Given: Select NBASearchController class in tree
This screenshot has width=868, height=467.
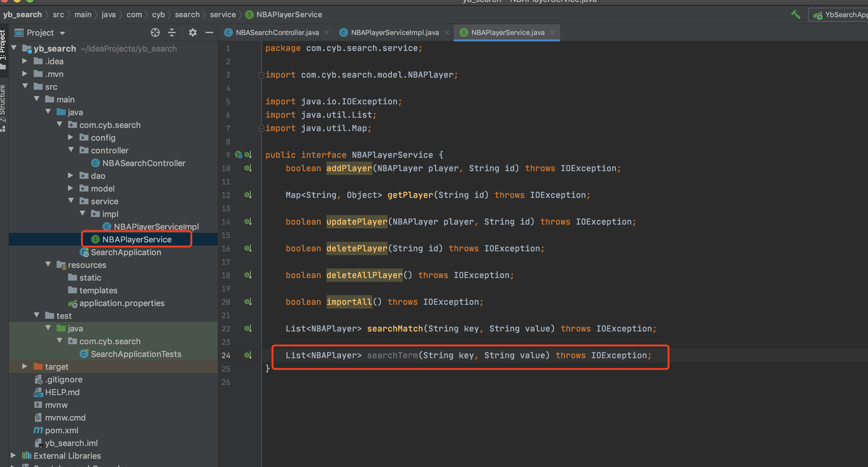Looking at the screenshot, I should (144, 163).
